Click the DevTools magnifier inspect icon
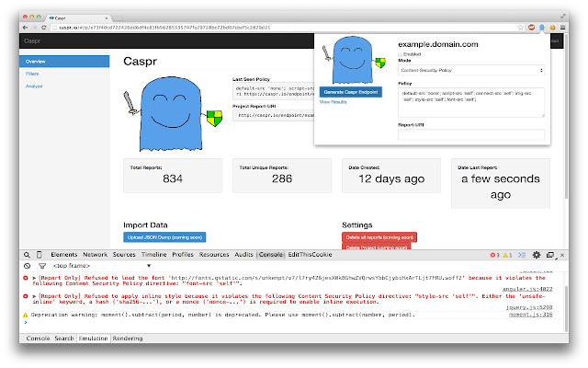Viewport: 588px width, 368px height. (x=27, y=255)
